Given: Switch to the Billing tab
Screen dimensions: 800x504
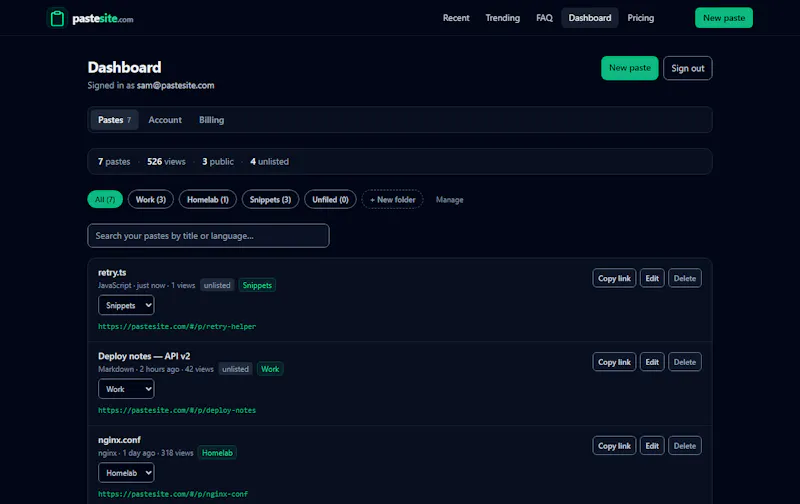Looking at the screenshot, I should [211, 120].
